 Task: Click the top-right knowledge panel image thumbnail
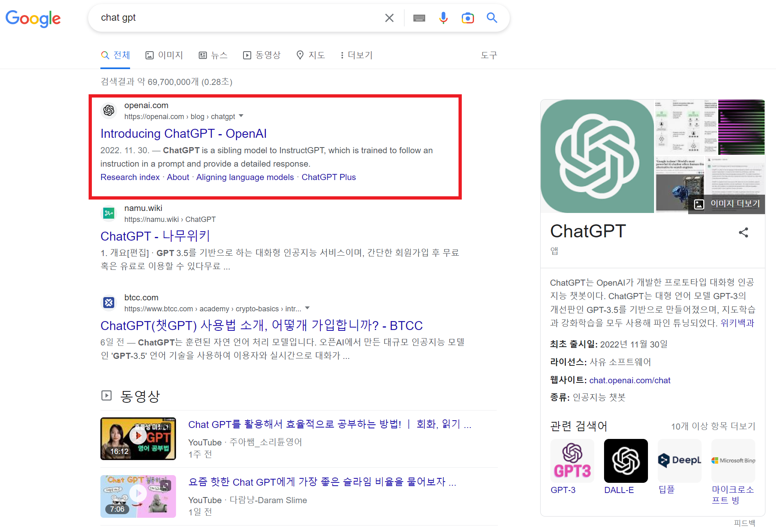click(x=741, y=127)
